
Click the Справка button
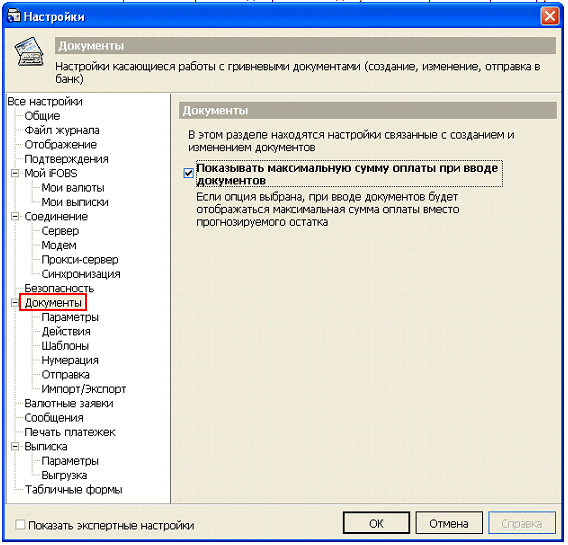coord(522,523)
